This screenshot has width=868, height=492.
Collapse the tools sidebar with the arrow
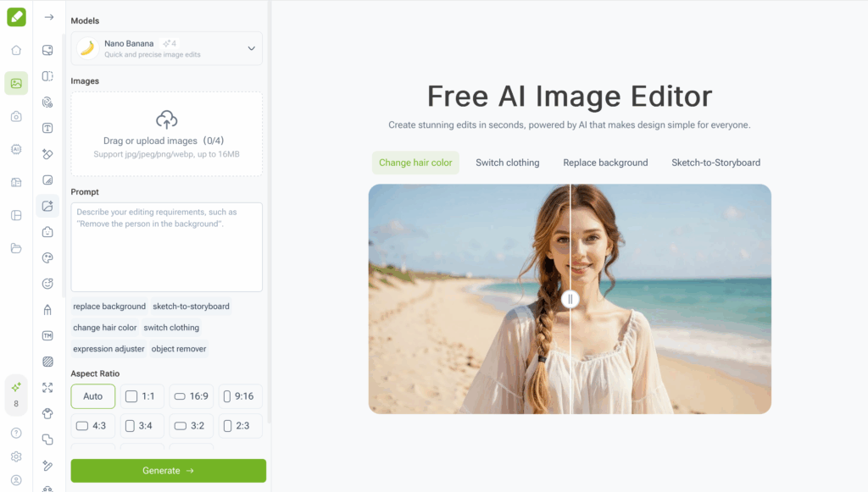coord(47,15)
